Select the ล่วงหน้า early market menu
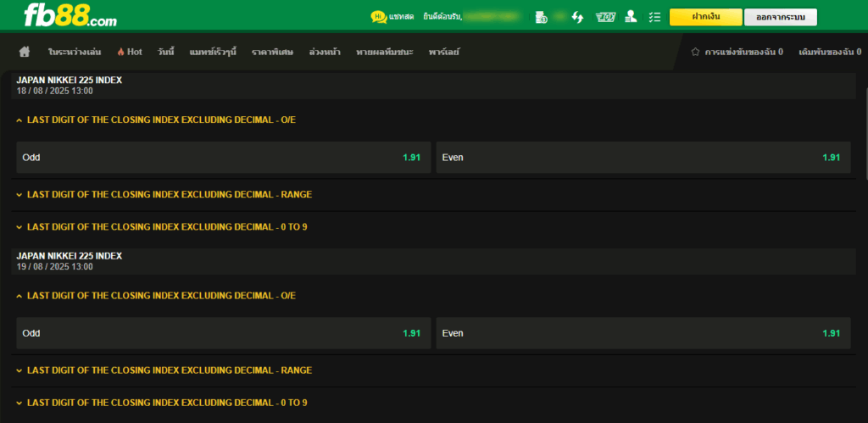 point(325,52)
